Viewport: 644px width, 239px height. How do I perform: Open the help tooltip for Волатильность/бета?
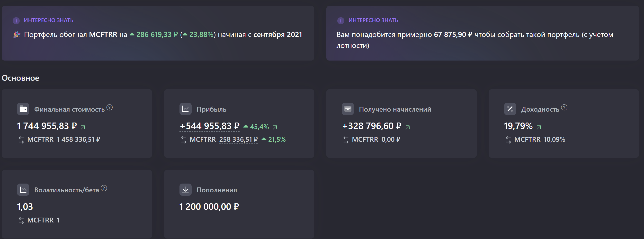click(104, 188)
